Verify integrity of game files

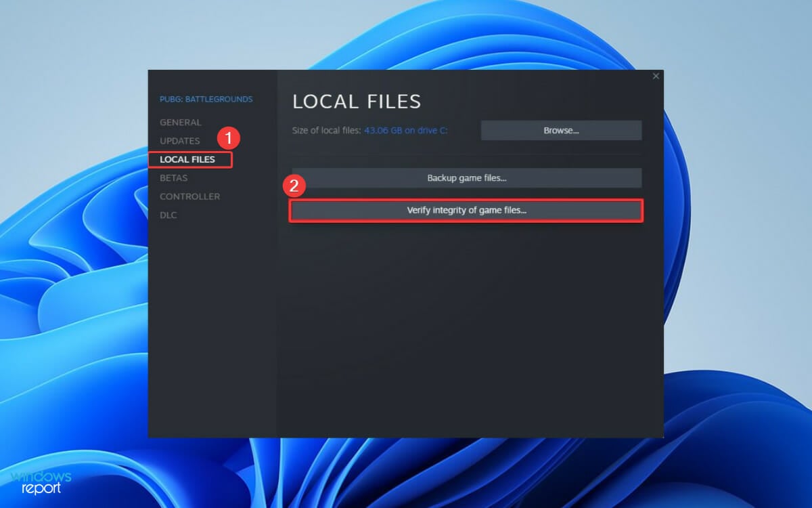[466, 211]
